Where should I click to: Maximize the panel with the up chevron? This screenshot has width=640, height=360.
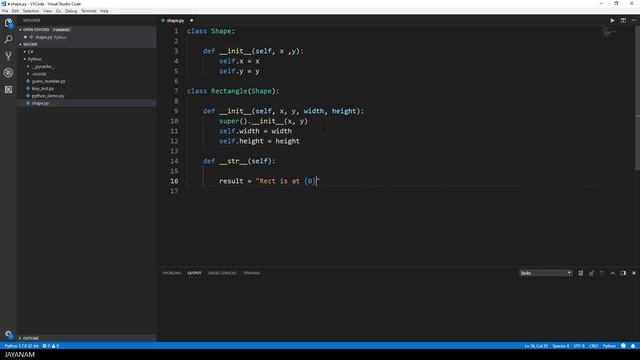[613, 273]
